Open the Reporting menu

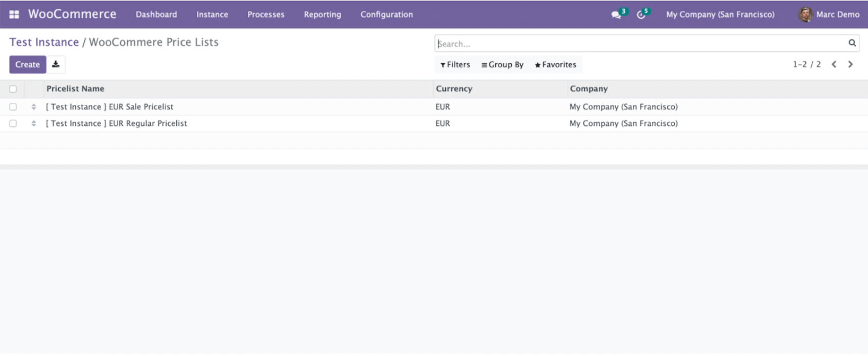pyautogui.click(x=323, y=14)
